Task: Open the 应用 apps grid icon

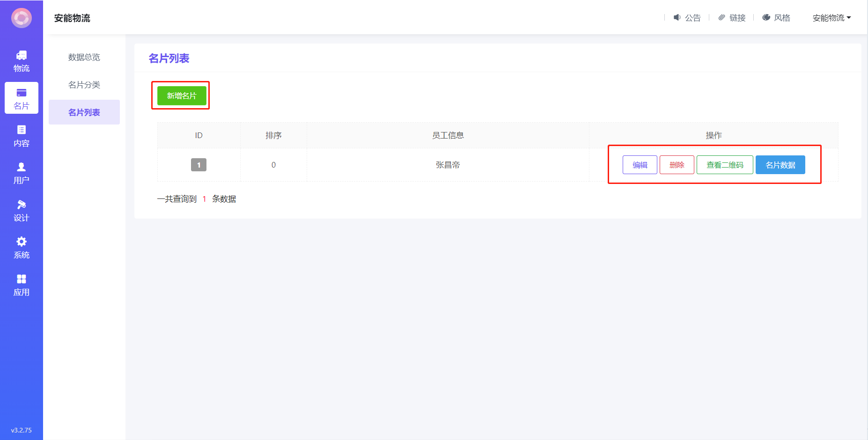Action: pos(22,279)
